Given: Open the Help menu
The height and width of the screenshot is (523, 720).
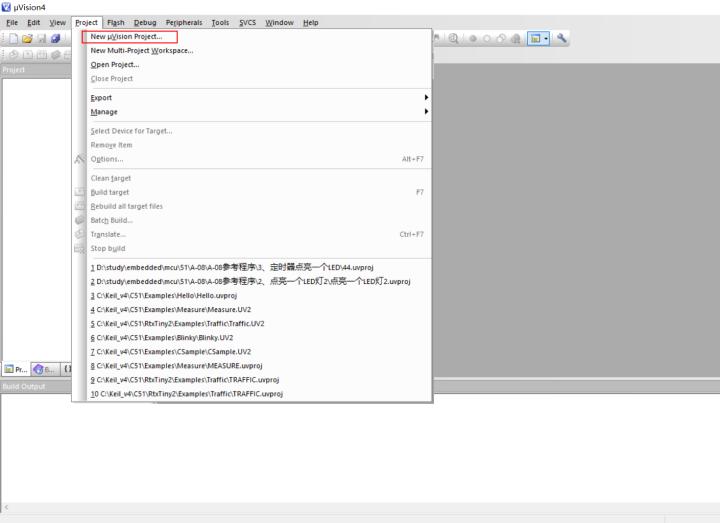Looking at the screenshot, I should pos(310,22).
